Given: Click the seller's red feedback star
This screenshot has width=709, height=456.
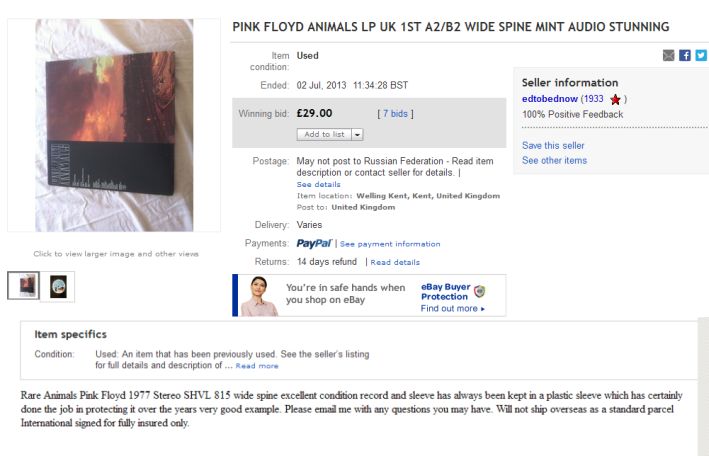Looking at the screenshot, I should click(616, 100).
